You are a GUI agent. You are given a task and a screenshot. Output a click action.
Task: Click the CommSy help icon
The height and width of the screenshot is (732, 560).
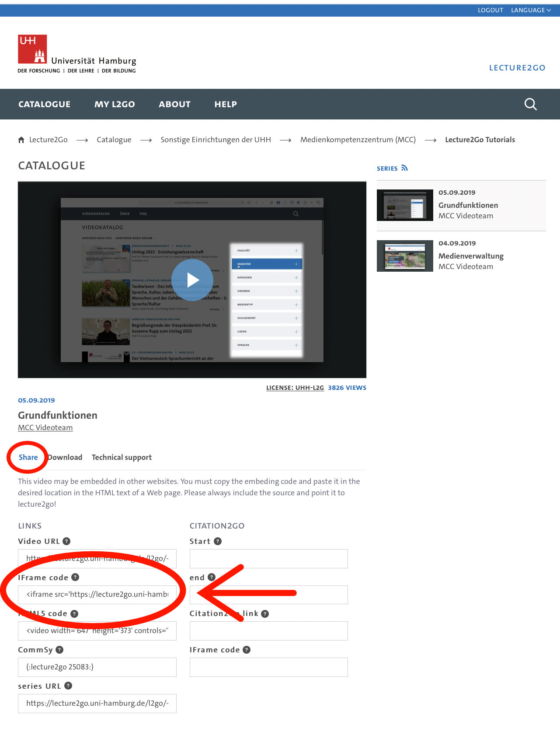tap(59, 650)
